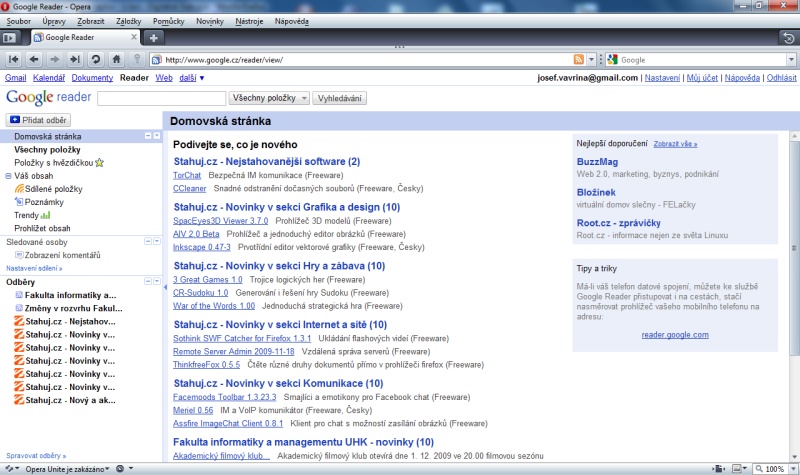Open the Úpravy menu
Image resolution: width=800 pixels, height=475 pixels.
click(54, 21)
